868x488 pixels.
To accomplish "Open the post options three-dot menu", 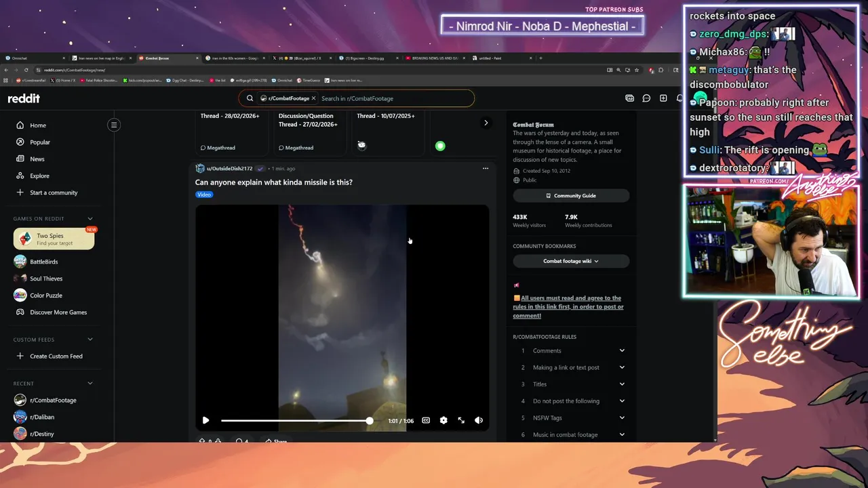I will [x=486, y=168].
